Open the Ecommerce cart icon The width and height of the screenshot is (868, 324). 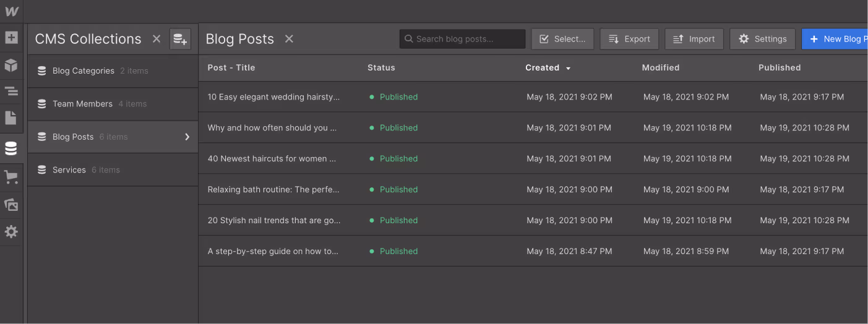pyautogui.click(x=11, y=177)
